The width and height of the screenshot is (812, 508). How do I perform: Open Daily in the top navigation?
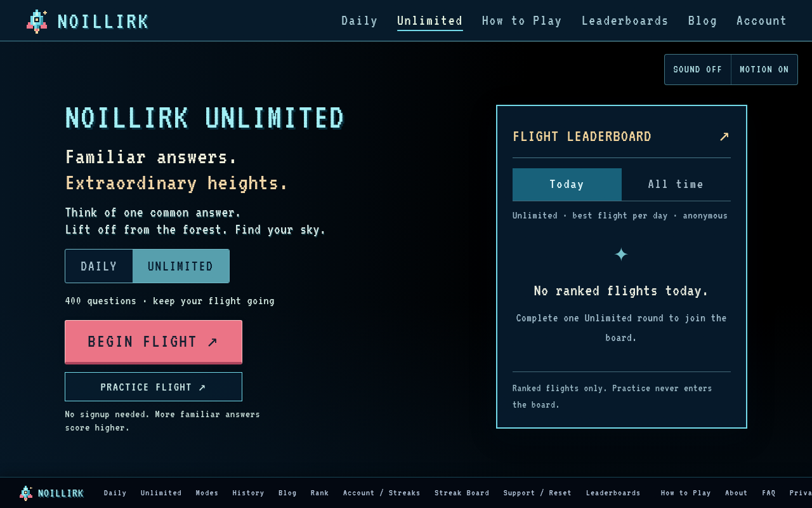[360, 21]
